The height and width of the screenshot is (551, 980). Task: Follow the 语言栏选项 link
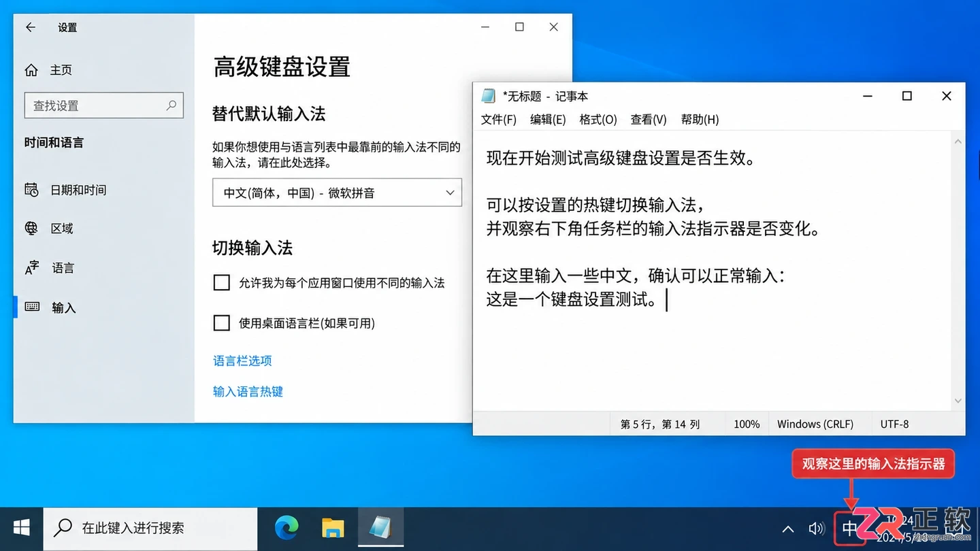tap(242, 361)
